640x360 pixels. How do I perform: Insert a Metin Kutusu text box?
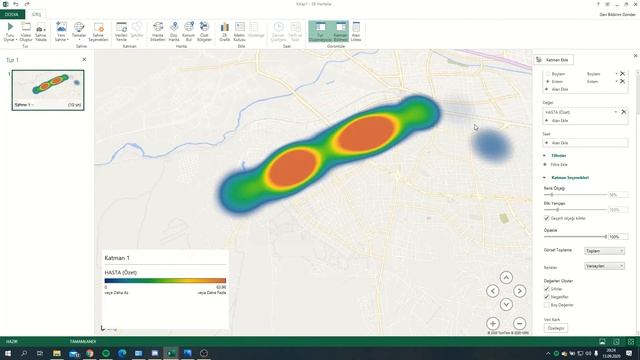(x=240, y=32)
